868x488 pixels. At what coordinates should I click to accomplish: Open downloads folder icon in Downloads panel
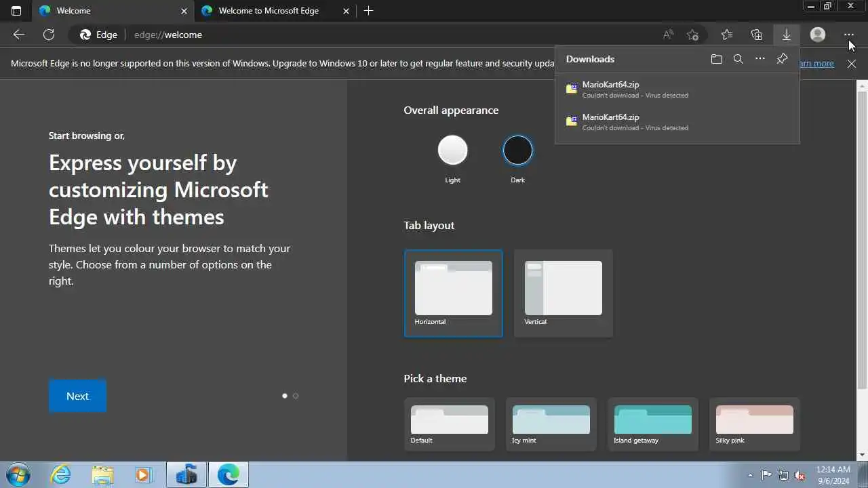click(x=717, y=59)
